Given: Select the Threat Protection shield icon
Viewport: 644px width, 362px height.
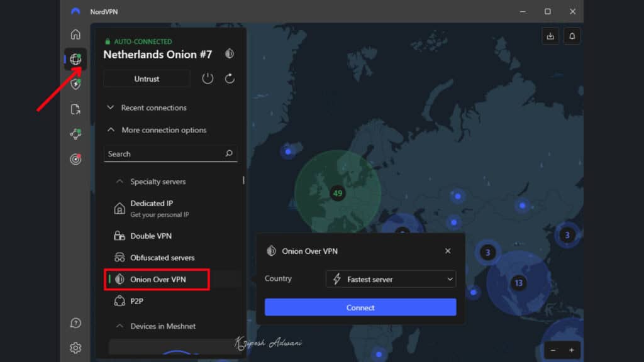Looking at the screenshot, I should pyautogui.click(x=75, y=84).
